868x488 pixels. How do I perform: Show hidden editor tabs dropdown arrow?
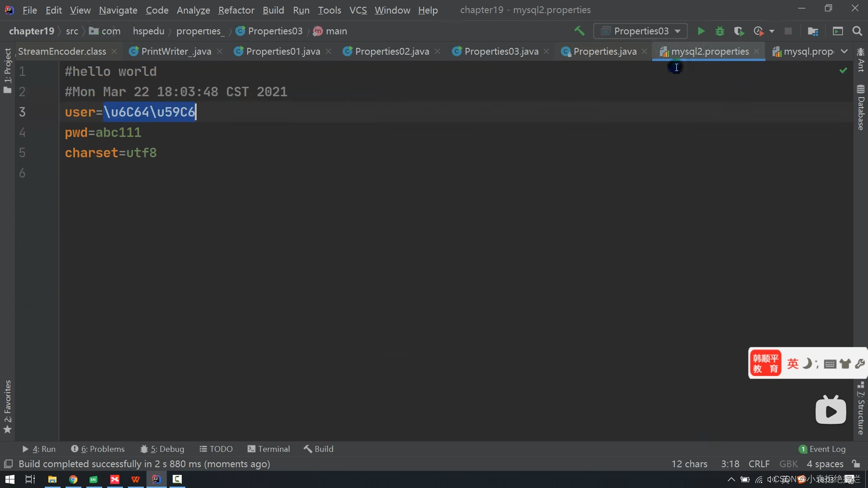click(x=844, y=52)
